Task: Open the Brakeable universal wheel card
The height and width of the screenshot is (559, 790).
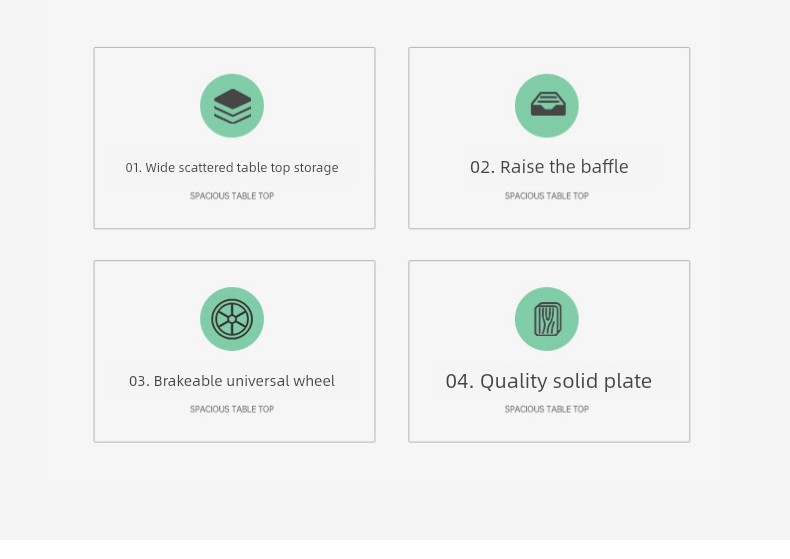Action: coord(235,352)
